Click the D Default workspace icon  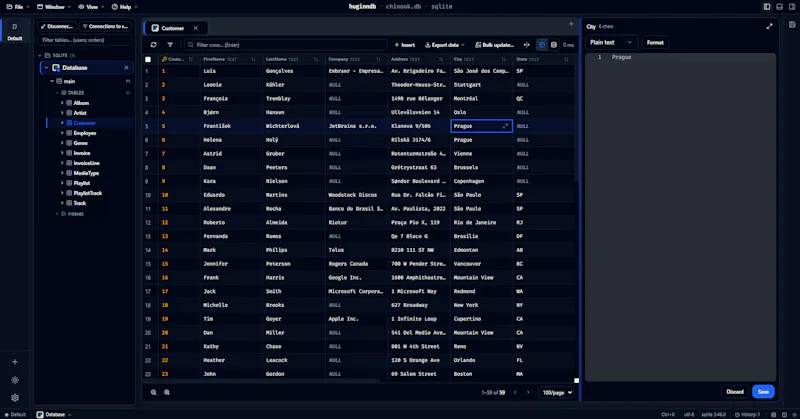(x=15, y=32)
